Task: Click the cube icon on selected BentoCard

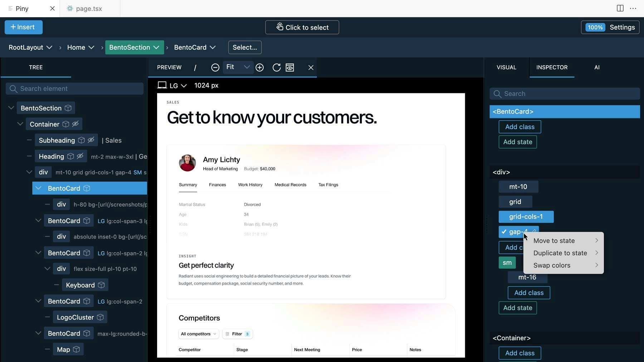Action: coord(87,188)
